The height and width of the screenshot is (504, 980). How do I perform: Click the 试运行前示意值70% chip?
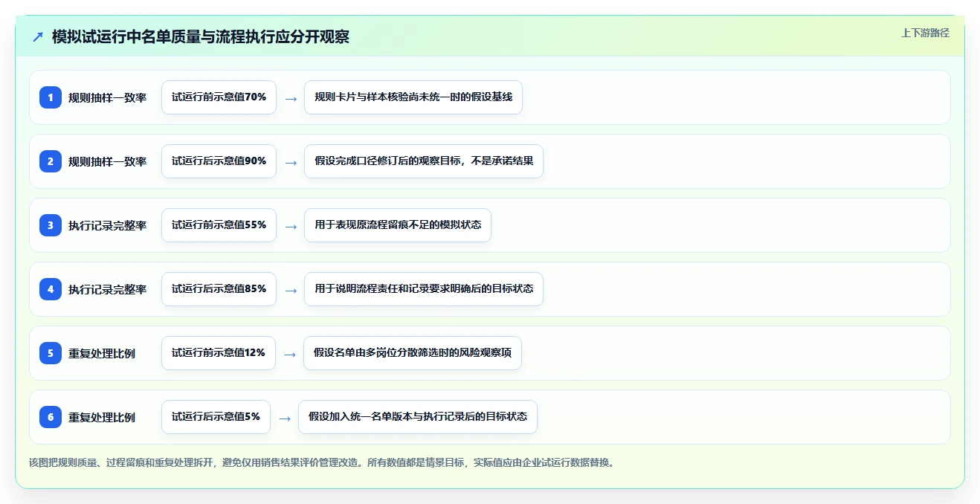point(219,97)
